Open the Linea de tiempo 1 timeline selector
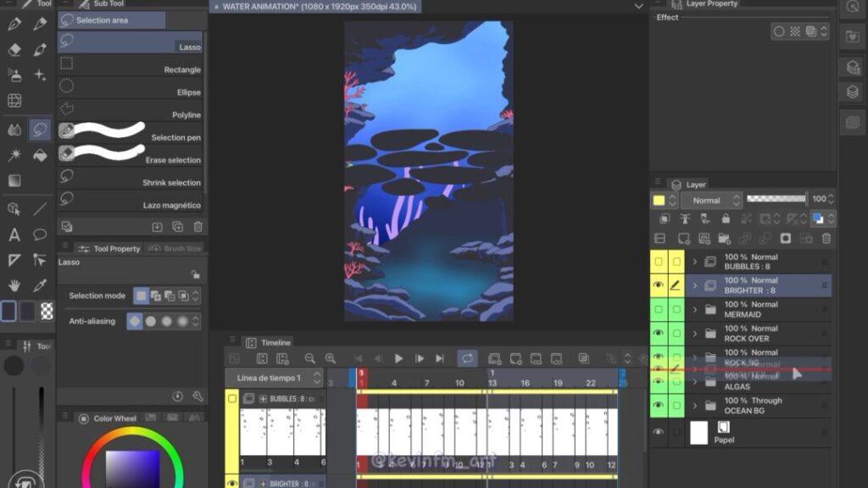868x488 pixels. [274, 378]
